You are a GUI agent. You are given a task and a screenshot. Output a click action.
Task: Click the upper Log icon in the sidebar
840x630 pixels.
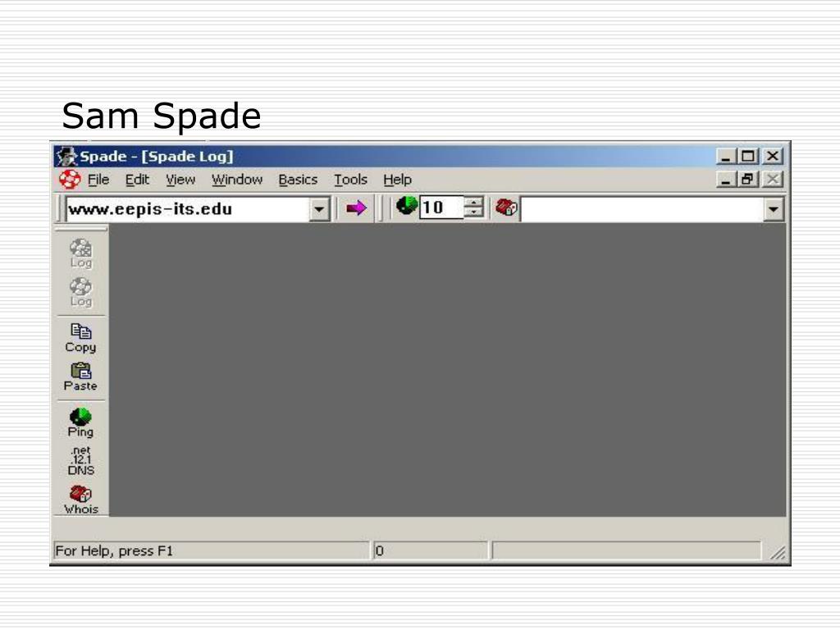[81, 253]
